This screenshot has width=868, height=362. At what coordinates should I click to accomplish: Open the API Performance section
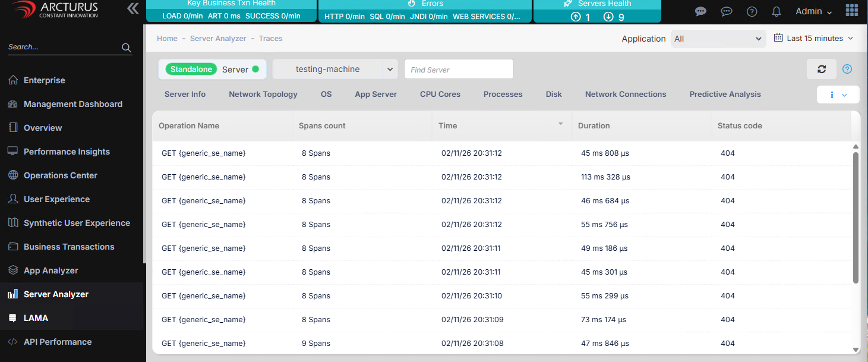[57, 341]
